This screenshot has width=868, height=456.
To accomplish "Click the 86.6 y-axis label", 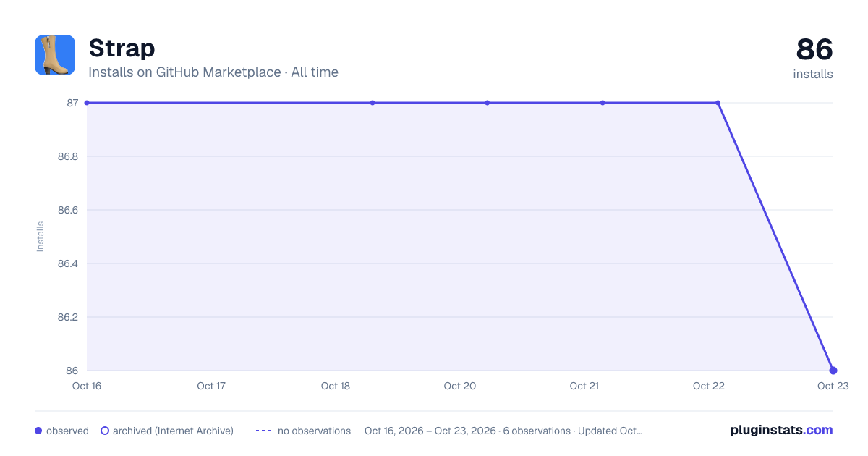I will click(x=68, y=210).
